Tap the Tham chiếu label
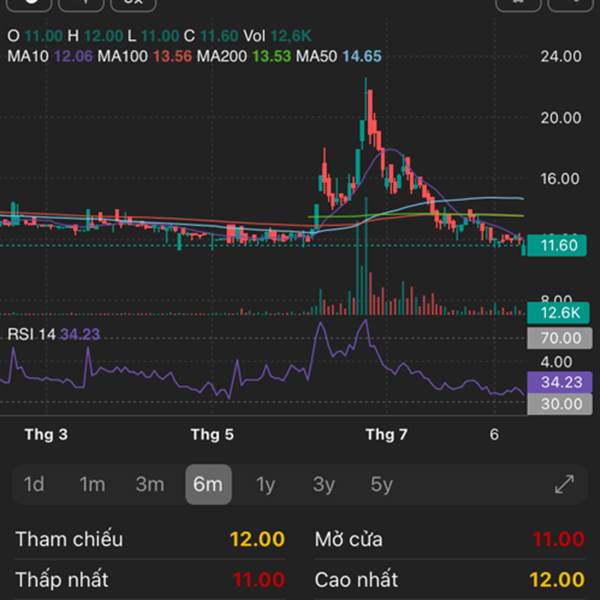 tap(69, 539)
